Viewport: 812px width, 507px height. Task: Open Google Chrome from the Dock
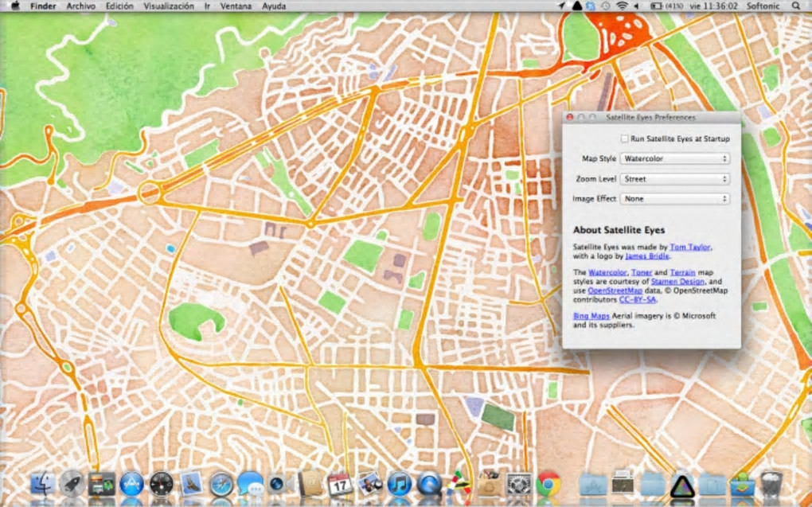[548, 483]
